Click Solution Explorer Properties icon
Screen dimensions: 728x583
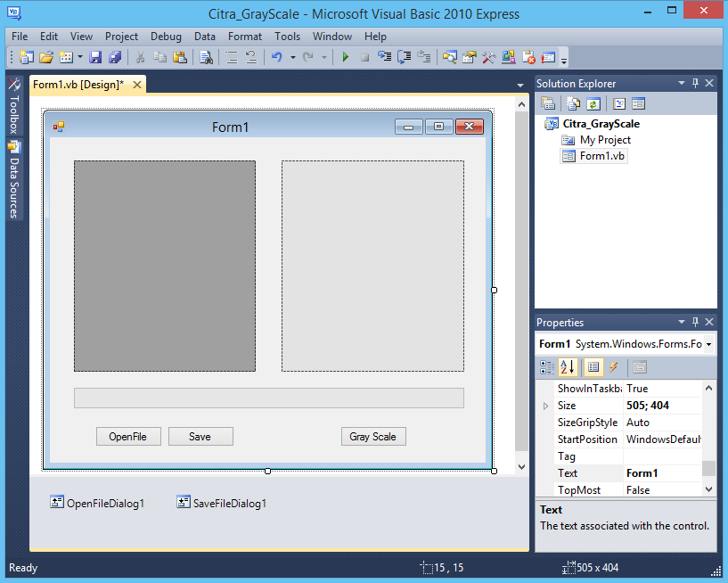(548, 103)
